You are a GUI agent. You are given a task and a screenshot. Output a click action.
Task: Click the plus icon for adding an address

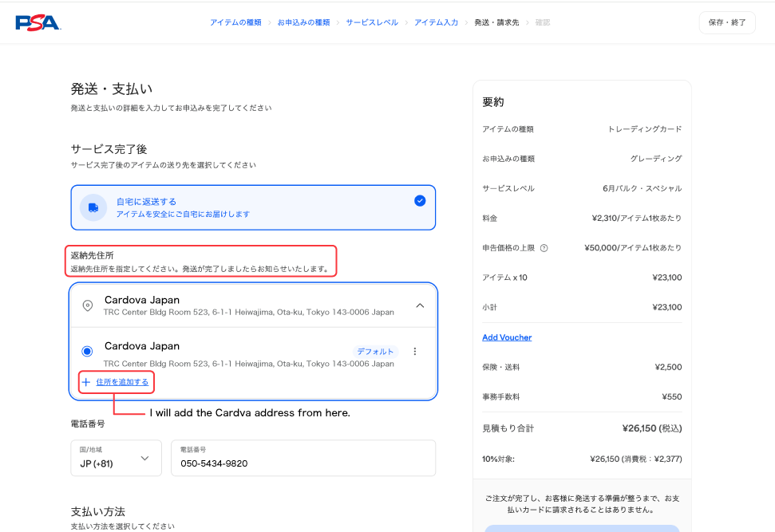click(86, 382)
